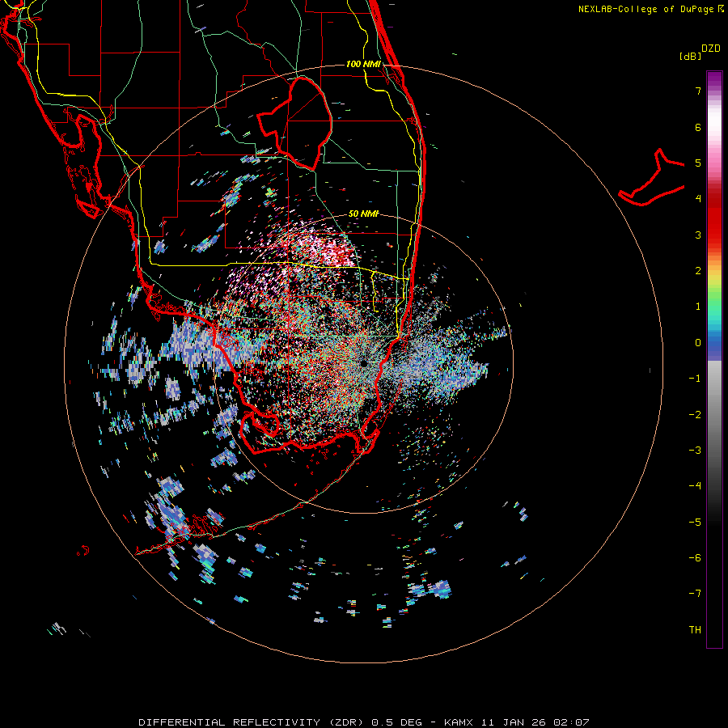This screenshot has width=728, height=728.
Task: Click the 'KAMX 11 JAN 26 02:07' timestamp
Action: click(517, 722)
